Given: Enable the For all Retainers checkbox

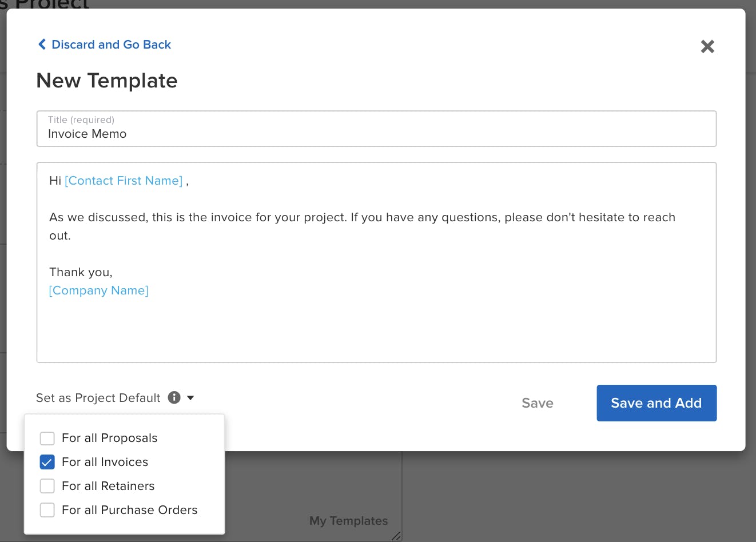Looking at the screenshot, I should (x=47, y=486).
